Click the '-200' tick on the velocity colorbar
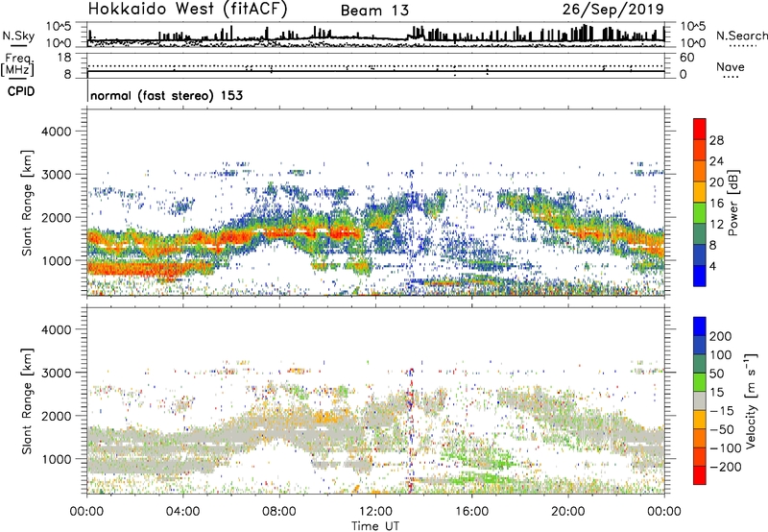Screen dimensions: 768x532 tap(726, 467)
